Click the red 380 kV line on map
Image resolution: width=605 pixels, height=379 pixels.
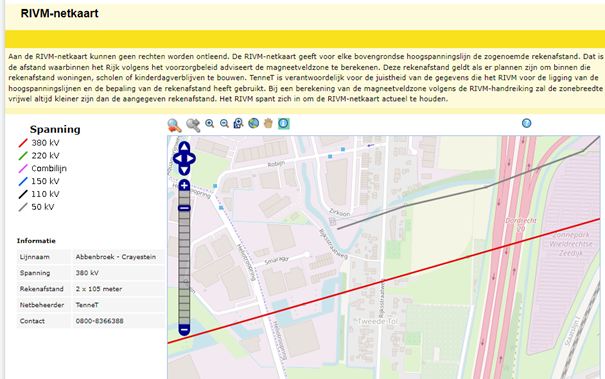[x=384, y=281]
